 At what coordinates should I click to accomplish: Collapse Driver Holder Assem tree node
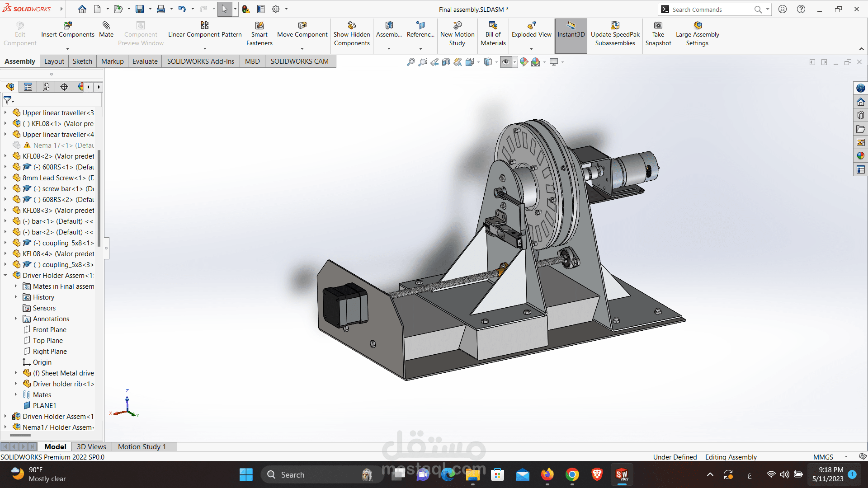5,275
